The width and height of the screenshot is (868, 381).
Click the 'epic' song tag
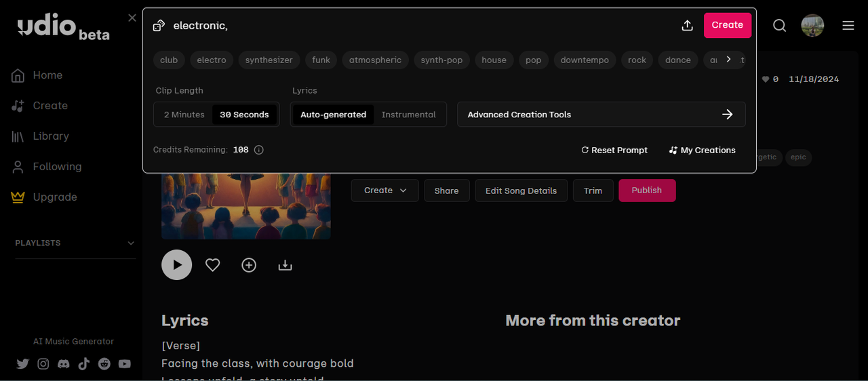point(798,157)
